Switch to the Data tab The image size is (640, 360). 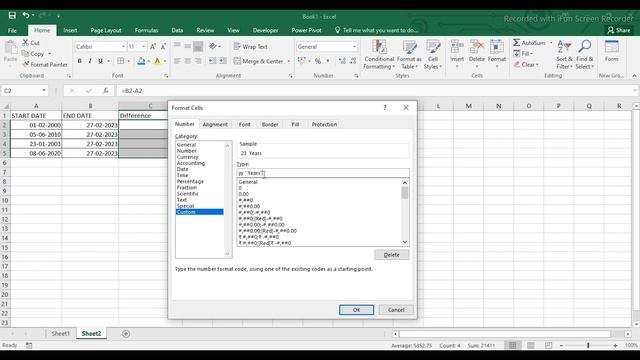coord(177,30)
